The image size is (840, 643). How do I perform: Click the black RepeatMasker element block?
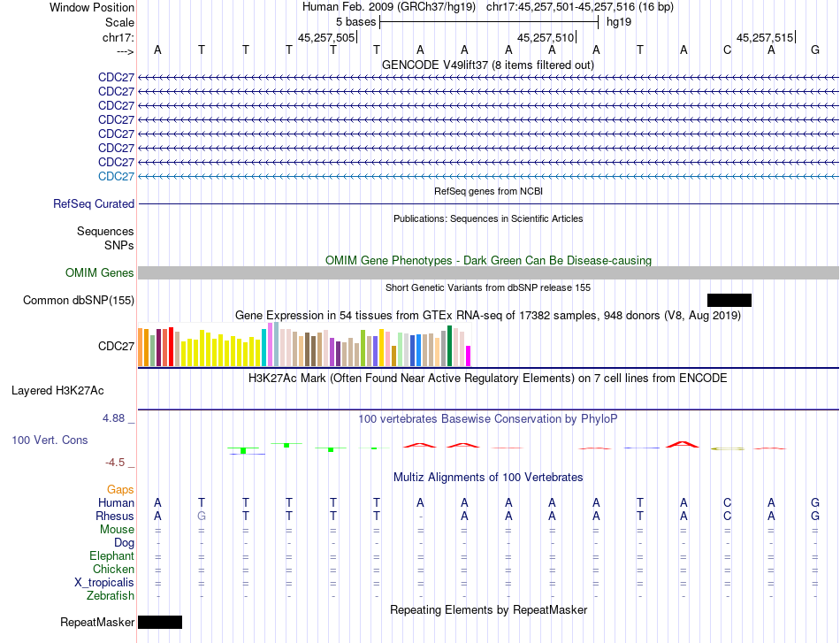pos(160,622)
